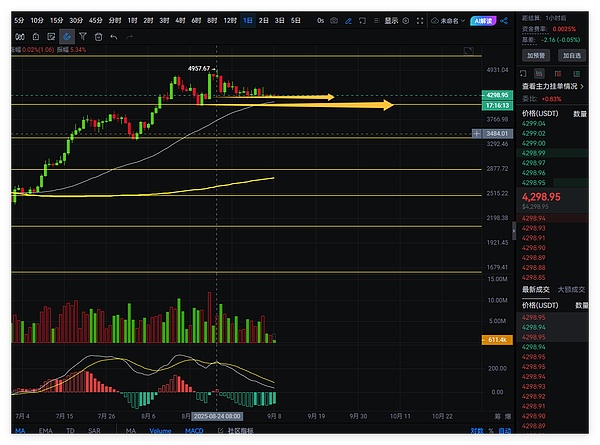Click the 4298.95 current price label on axis
Viewport: 600px width, 445px height.
[x=497, y=94]
